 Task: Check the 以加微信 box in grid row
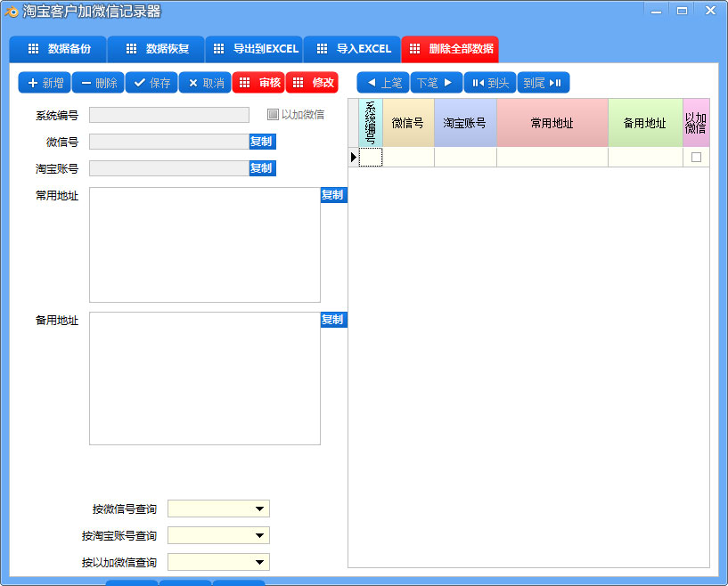click(x=696, y=158)
